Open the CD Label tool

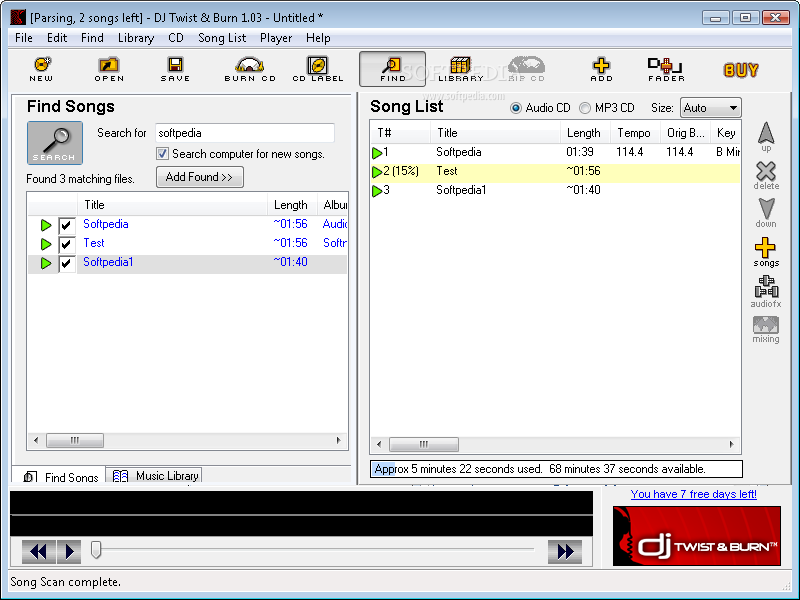pos(318,69)
